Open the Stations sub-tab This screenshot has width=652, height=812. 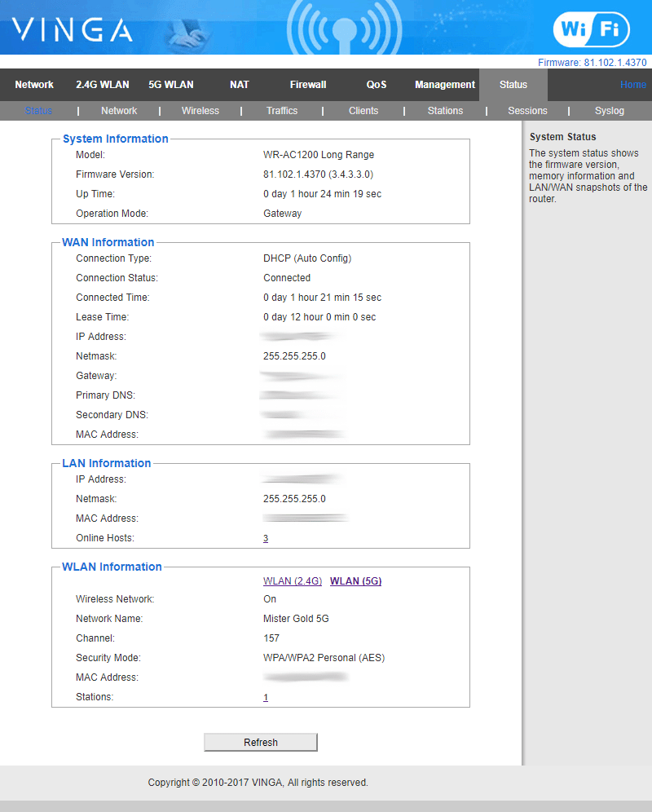coord(445,111)
